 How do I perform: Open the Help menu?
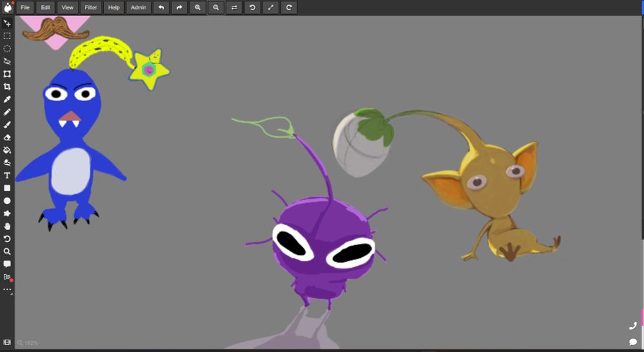[x=114, y=7]
